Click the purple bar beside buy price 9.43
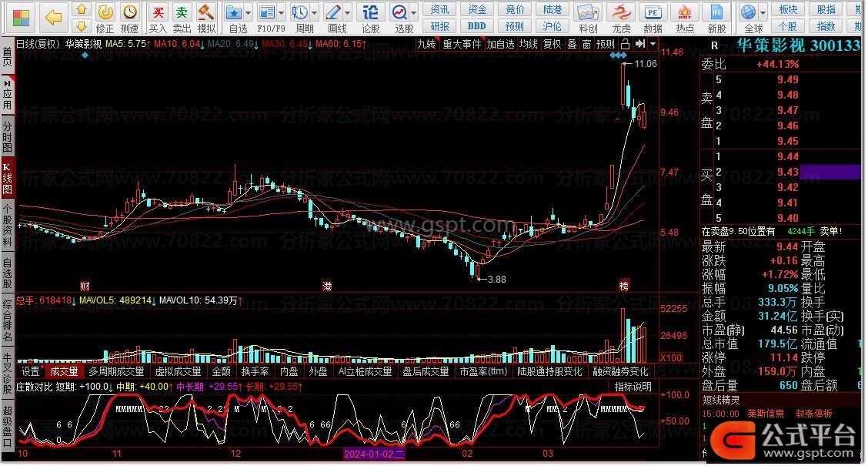 click(x=830, y=172)
